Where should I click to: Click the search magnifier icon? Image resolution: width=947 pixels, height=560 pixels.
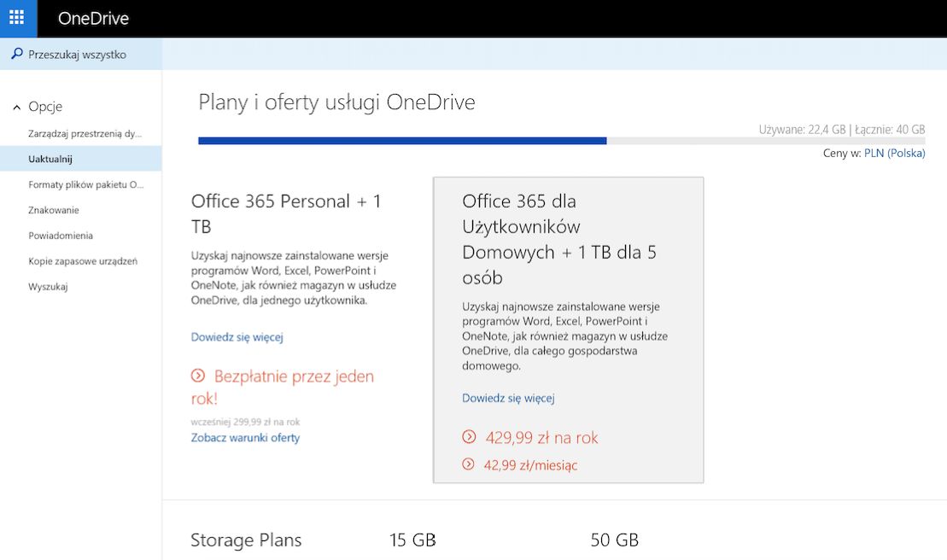[17, 55]
